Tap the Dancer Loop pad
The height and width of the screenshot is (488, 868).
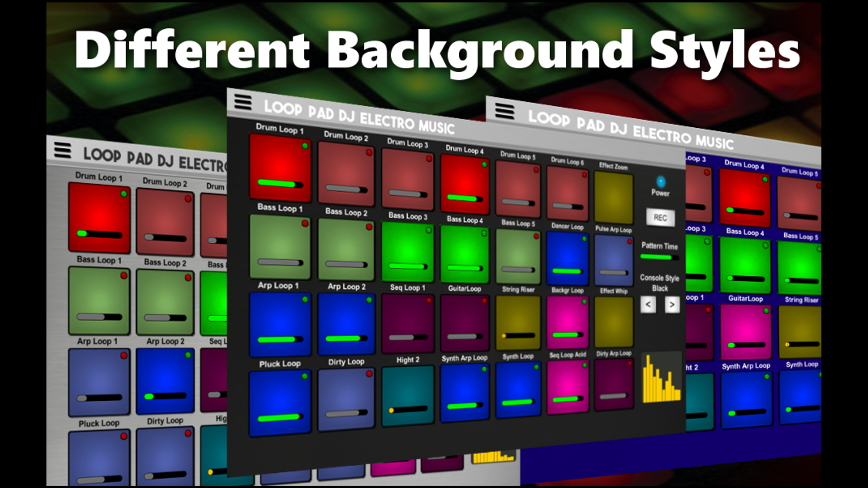(567, 257)
